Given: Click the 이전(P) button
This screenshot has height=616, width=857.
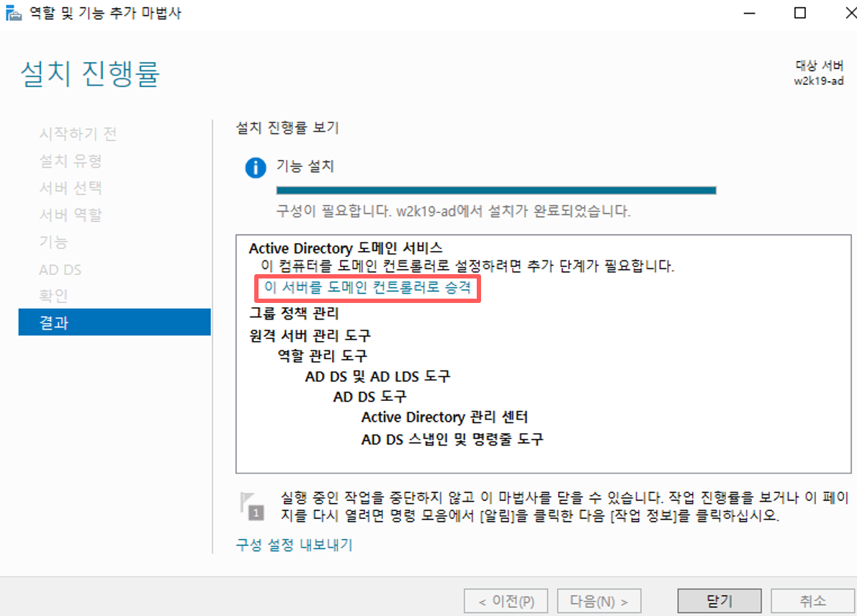Looking at the screenshot, I should click(x=506, y=601).
